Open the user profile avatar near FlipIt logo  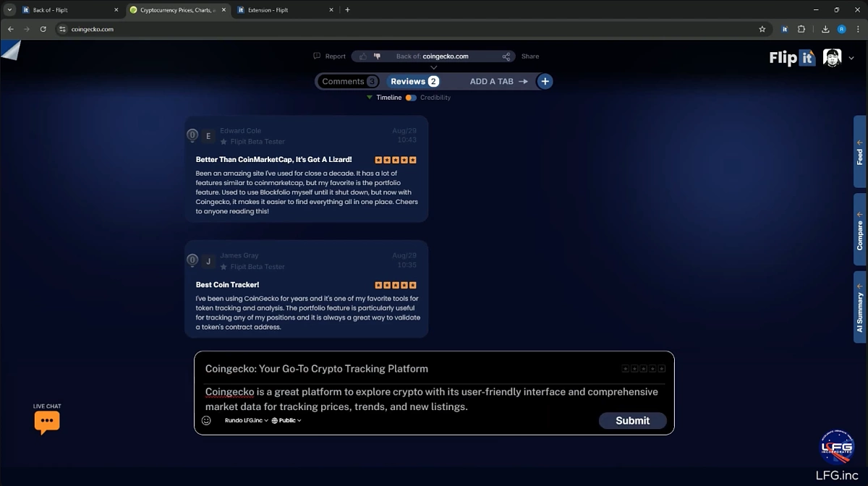[x=832, y=58]
